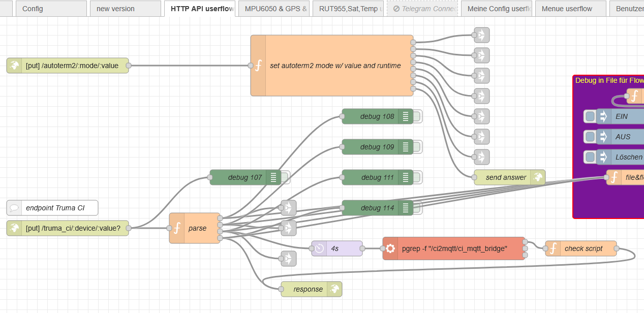The height and width of the screenshot is (313, 644).
Task: Click the globe icon on send answer node
Action: 537,177
